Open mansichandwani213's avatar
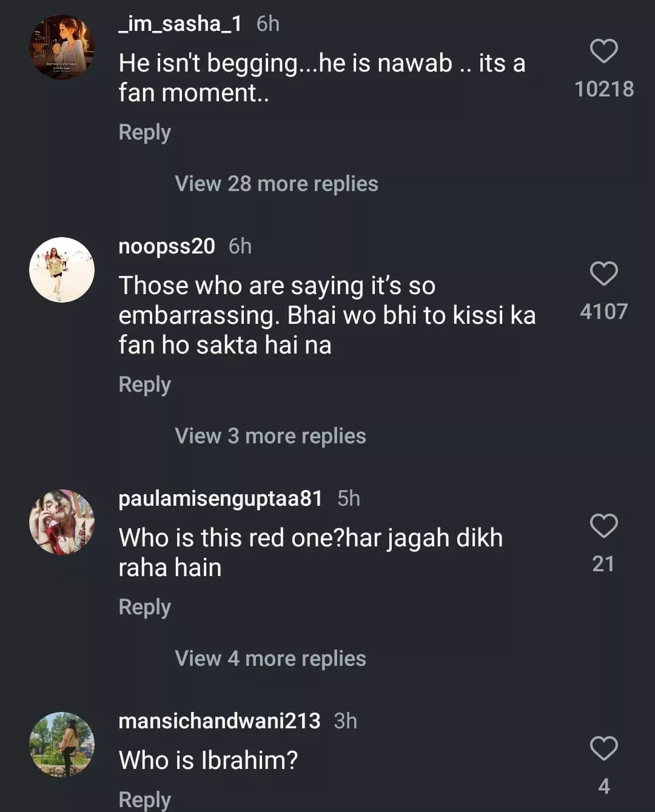Image resolution: width=655 pixels, height=812 pixels. pos(62,745)
